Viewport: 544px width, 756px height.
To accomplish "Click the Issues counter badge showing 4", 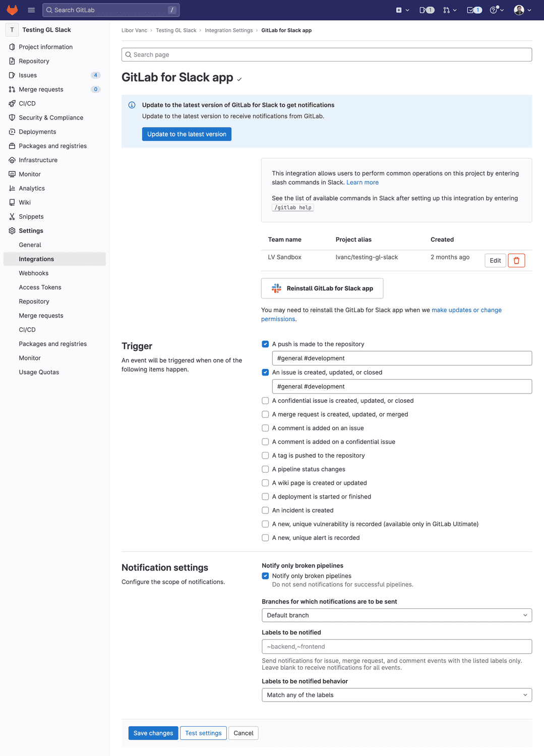I will tap(95, 75).
